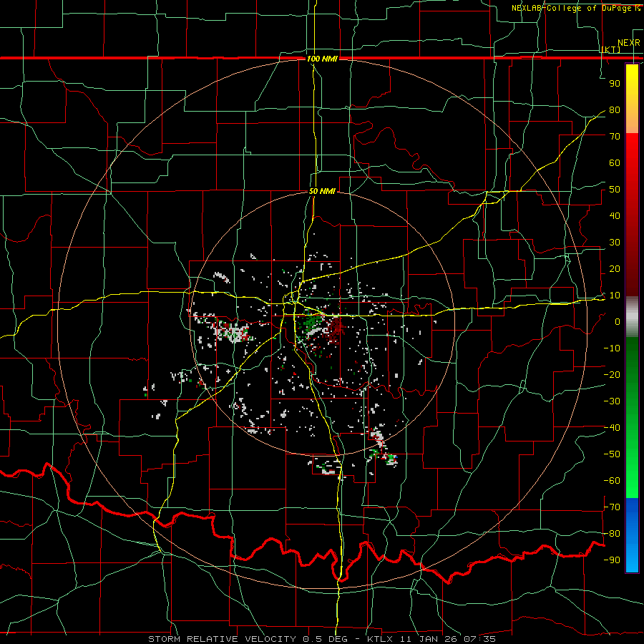Click the 30 value on the velocity scale
Screen dimensions: 644x644
[615, 243]
